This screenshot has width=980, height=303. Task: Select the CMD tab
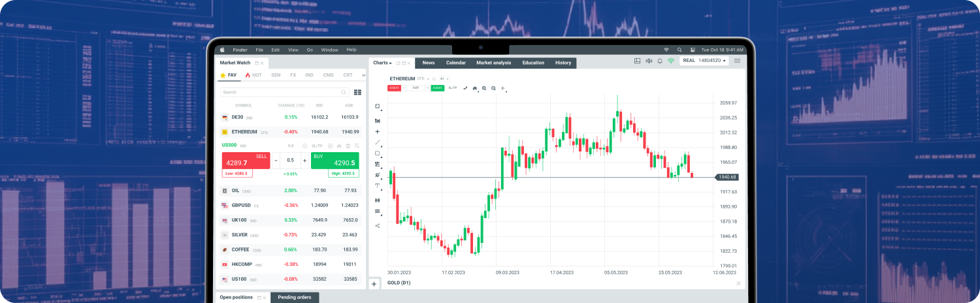click(x=328, y=75)
